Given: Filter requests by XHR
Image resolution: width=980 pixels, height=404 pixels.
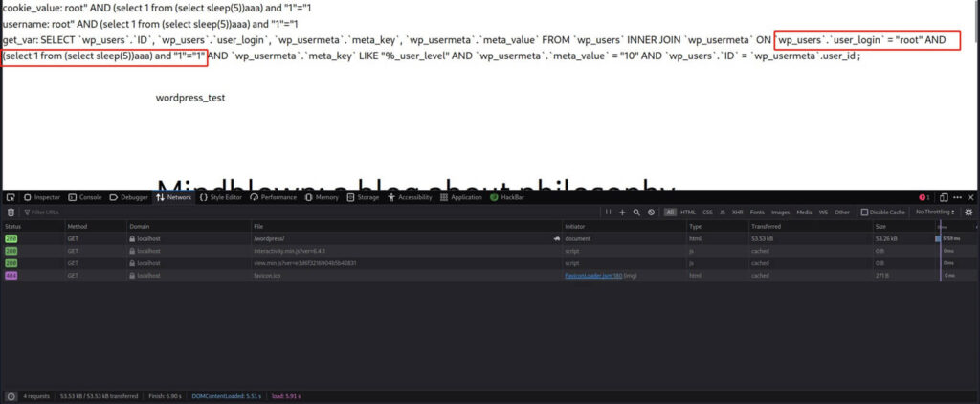Looking at the screenshot, I should [738, 213].
